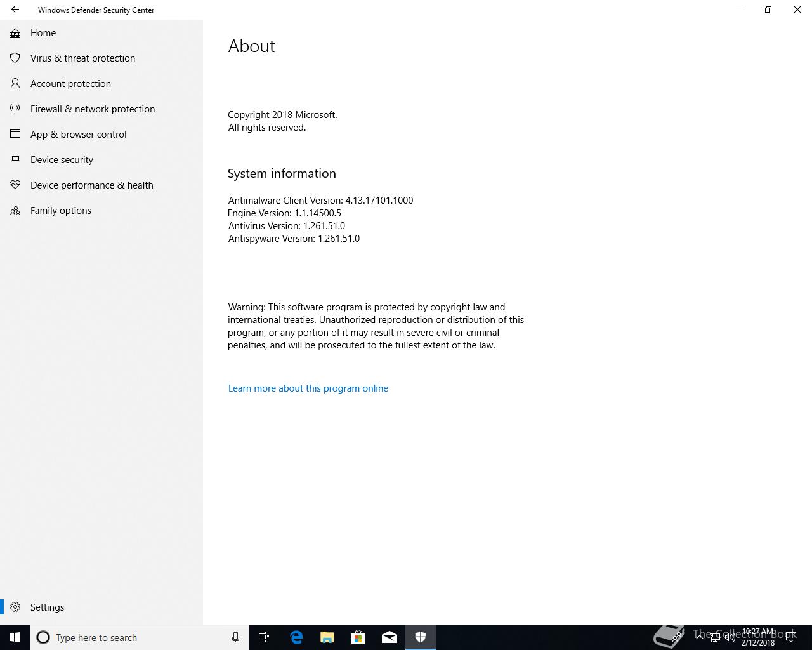This screenshot has width=812, height=650.
Task: Open Action Center notification icon
Action: [791, 637]
